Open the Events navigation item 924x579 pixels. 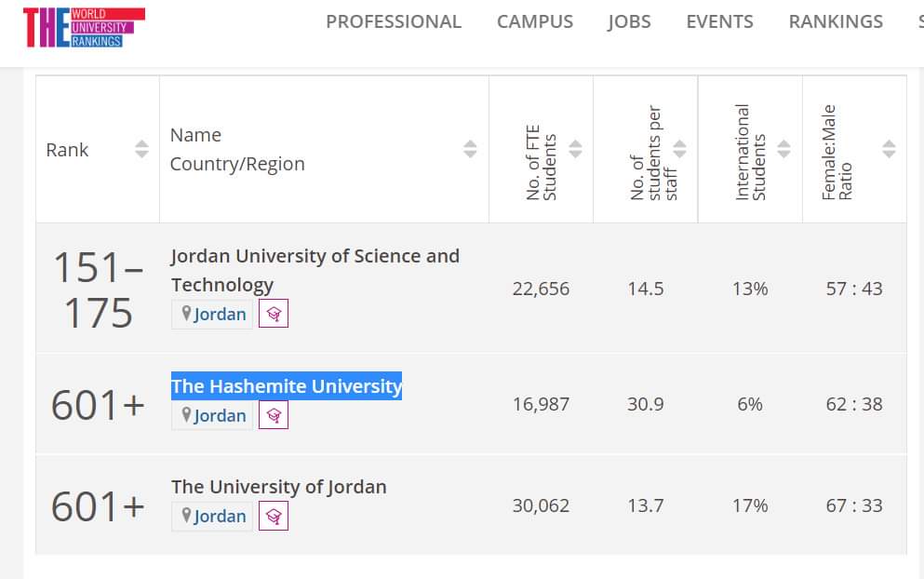pyautogui.click(x=719, y=21)
